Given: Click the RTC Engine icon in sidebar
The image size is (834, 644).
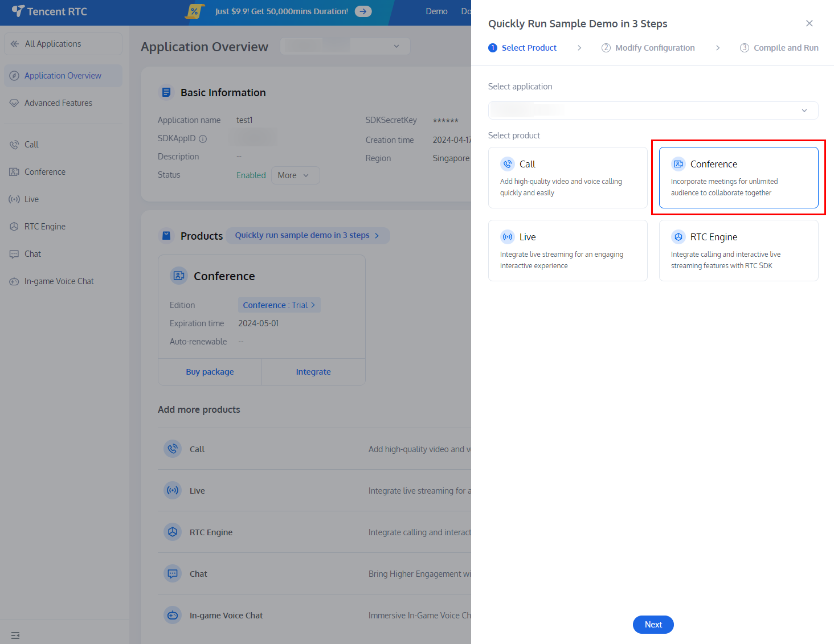Looking at the screenshot, I should tap(14, 227).
